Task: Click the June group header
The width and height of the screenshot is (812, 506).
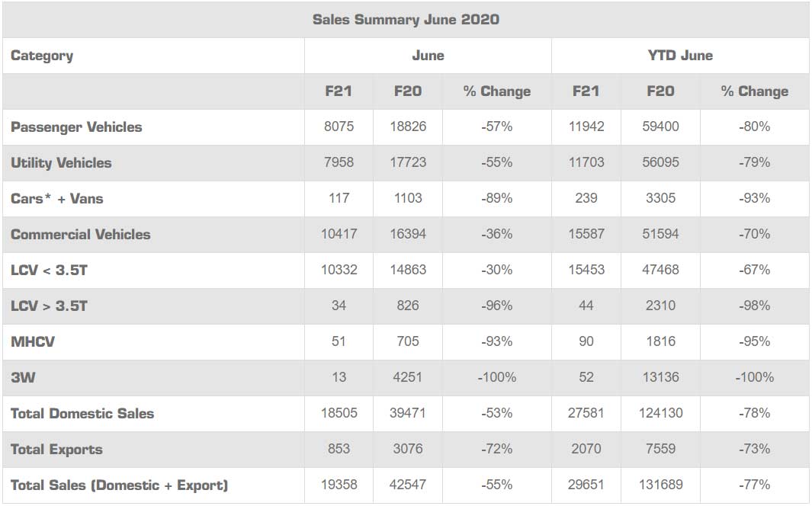Action: 428,56
